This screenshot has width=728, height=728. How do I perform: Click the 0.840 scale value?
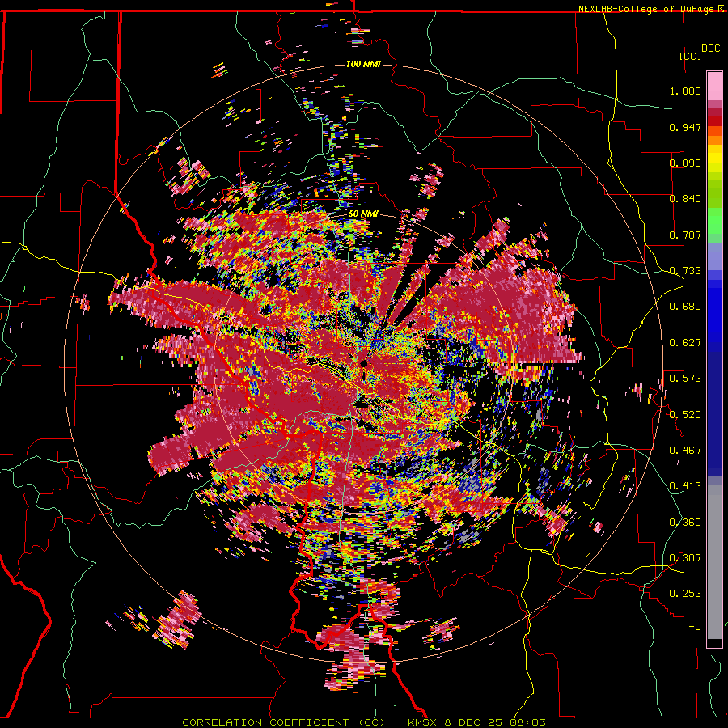point(685,199)
